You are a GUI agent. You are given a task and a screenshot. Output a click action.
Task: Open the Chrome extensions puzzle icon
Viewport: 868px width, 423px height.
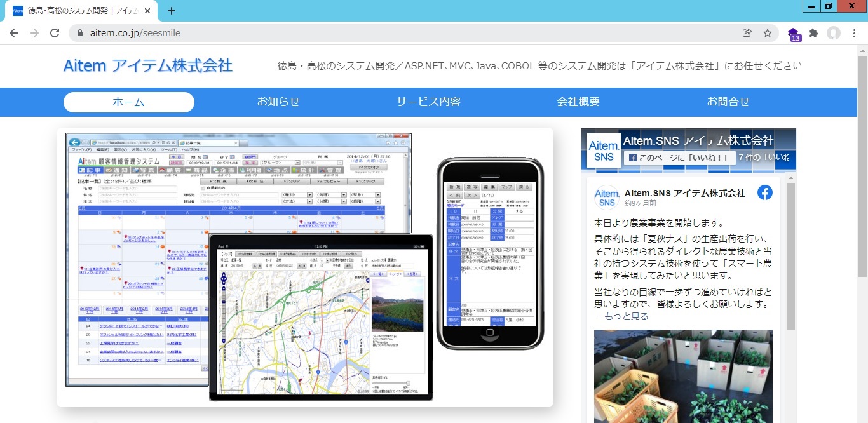[x=814, y=32]
